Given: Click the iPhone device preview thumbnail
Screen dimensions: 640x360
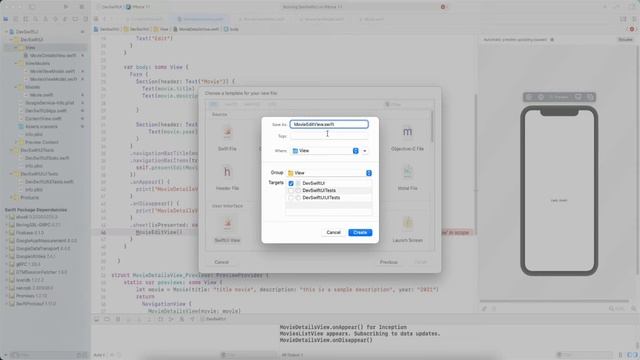Looking at the screenshot, I should (559, 191).
